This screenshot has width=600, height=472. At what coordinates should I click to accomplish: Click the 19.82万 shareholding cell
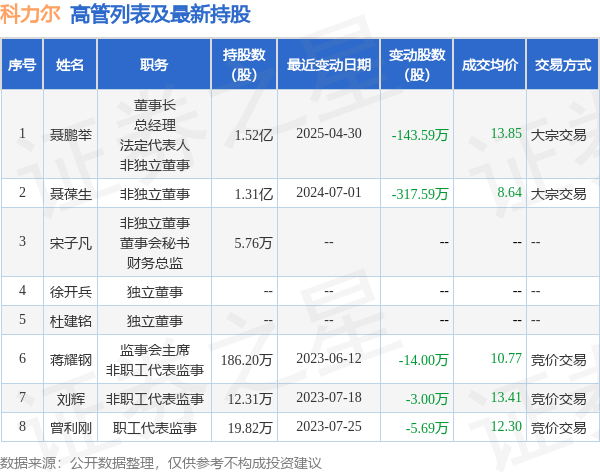coord(250,428)
